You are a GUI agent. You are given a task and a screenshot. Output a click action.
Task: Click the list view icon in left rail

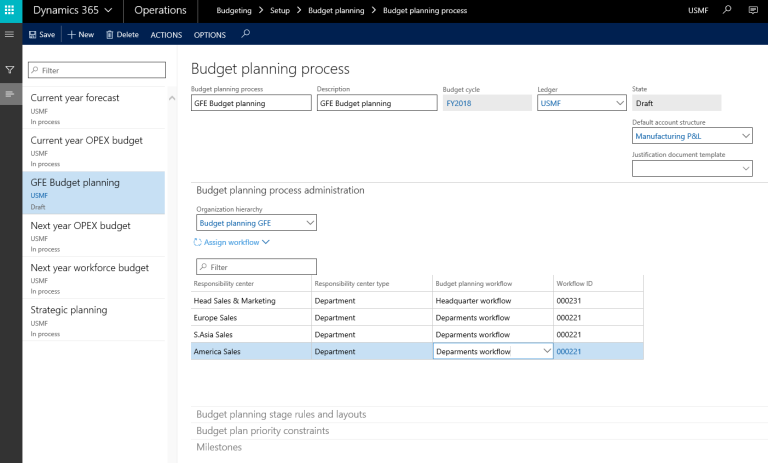pos(11,93)
